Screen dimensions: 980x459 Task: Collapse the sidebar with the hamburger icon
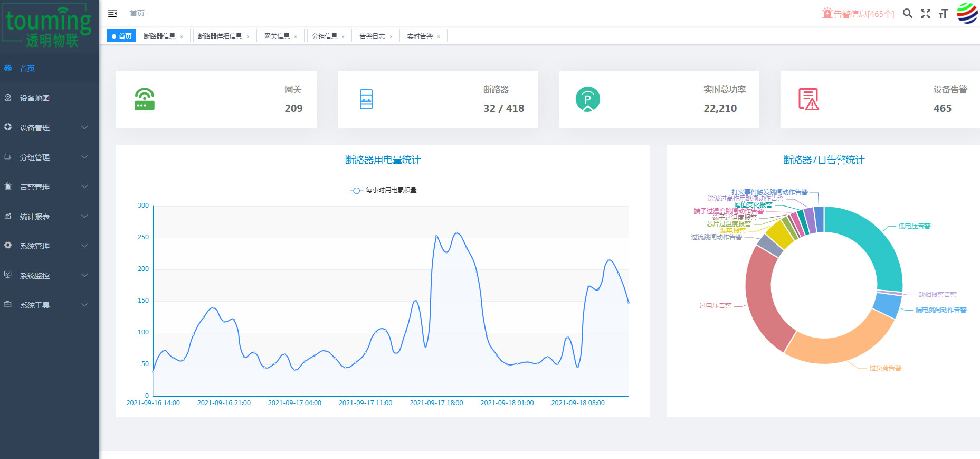(x=112, y=13)
